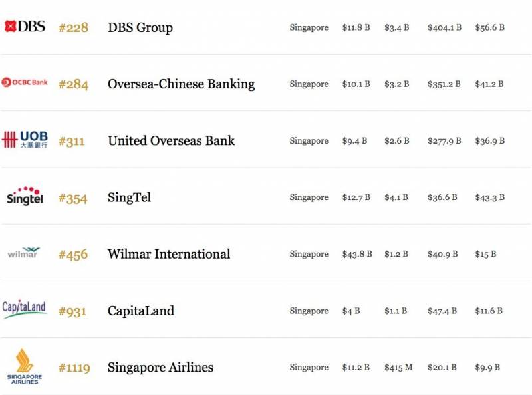The image size is (532, 395).
Task: Open Oversea-Chinese Banking company page
Action: click(182, 84)
